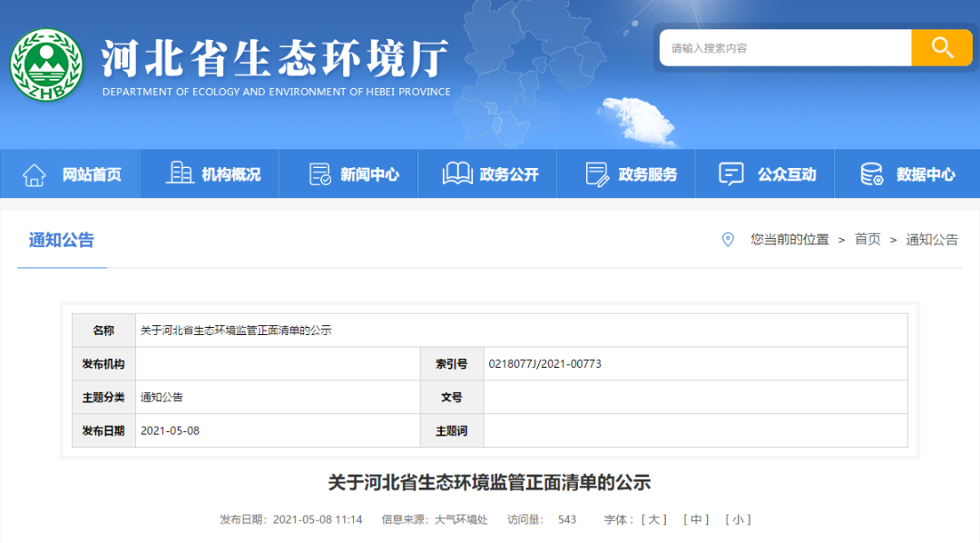Click the location pin icon in breadcrumb
The image size is (980, 543).
pyautogui.click(x=727, y=240)
